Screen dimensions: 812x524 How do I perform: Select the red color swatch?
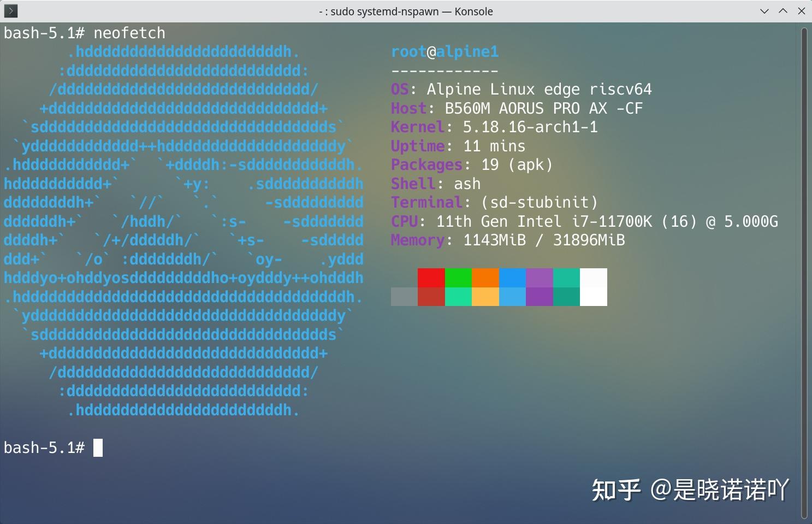(431, 278)
